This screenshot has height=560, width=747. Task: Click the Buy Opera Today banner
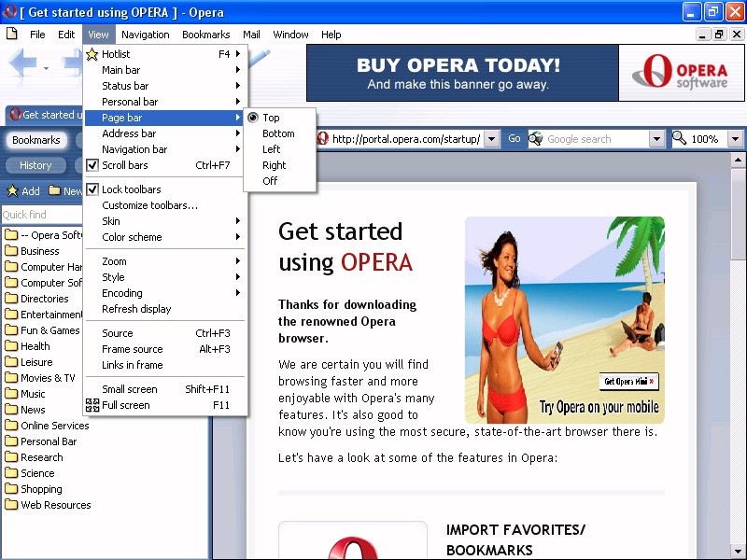(462, 73)
